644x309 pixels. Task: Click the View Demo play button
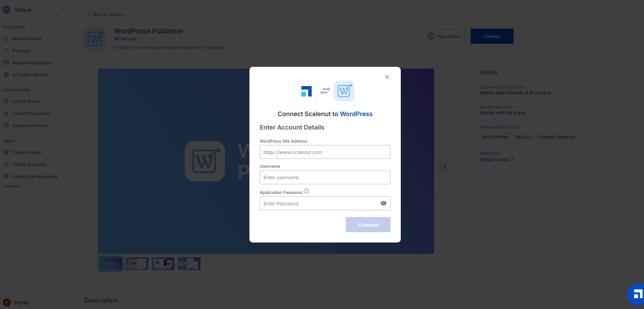coord(443,36)
